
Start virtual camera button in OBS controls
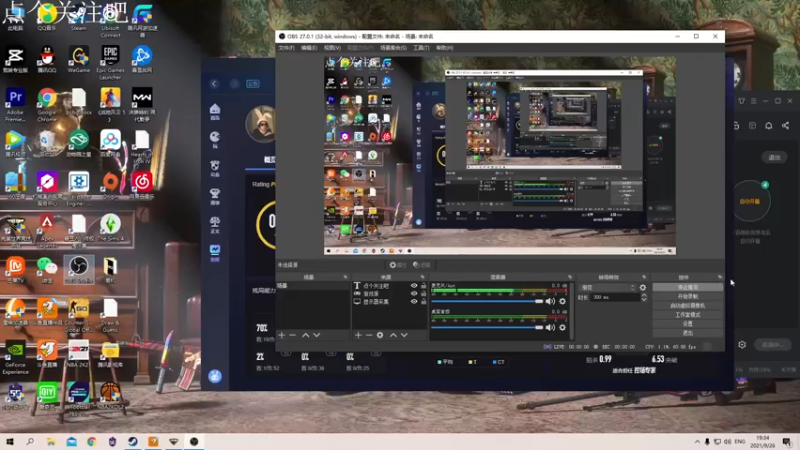click(687, 306)
